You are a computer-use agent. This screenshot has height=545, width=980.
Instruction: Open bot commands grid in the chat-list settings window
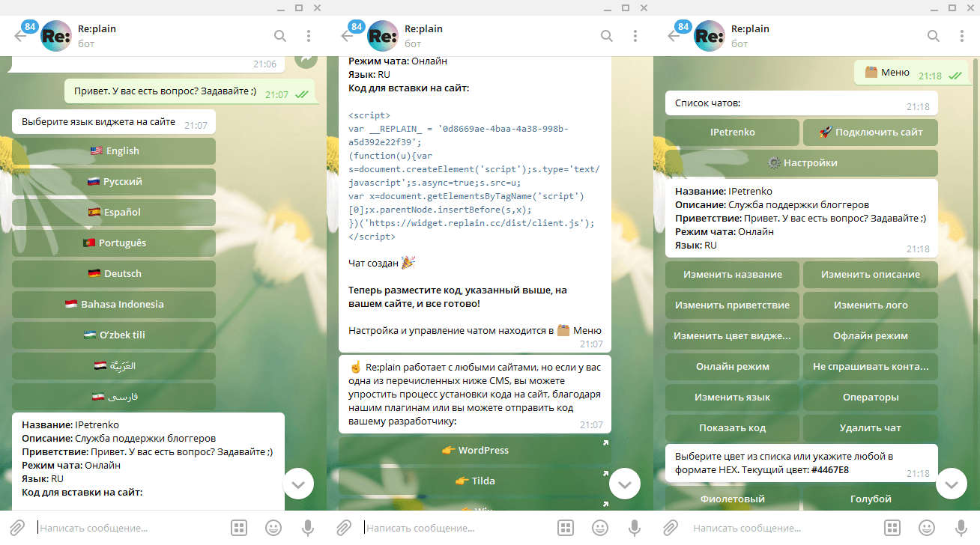click(892, 528)
